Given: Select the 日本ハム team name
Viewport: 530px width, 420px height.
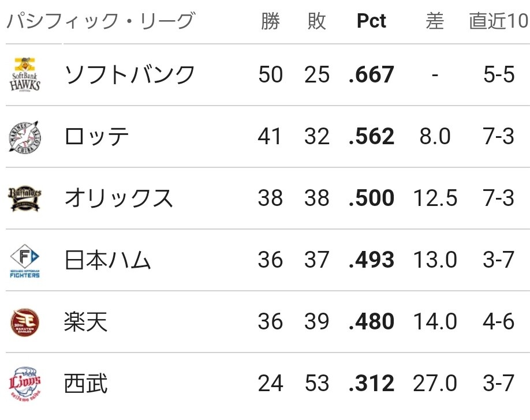Looking at the screenshot, I should (107, 260).
